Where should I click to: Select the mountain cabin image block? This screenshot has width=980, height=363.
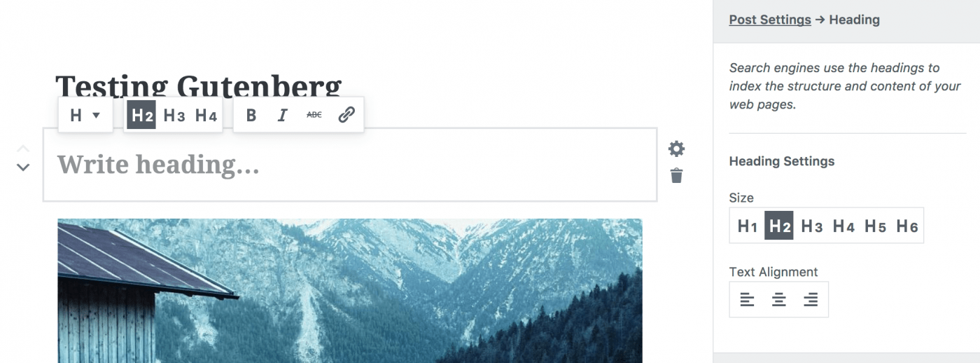[349, 291]
